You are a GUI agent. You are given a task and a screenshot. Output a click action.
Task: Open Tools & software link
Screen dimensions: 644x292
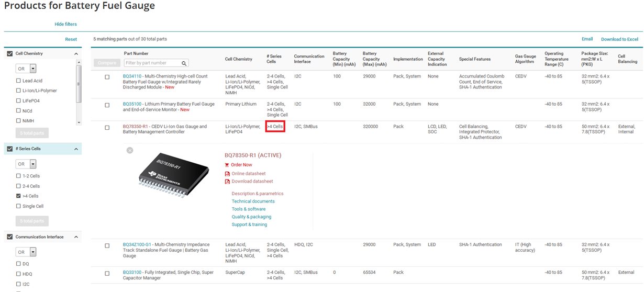coord(249,209)
